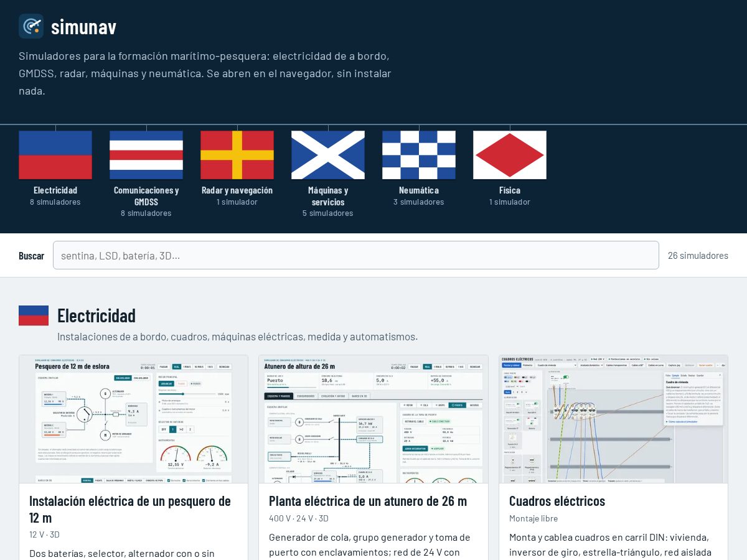
Task: Open the Radar y navegación label
Action: pos(237,190)
